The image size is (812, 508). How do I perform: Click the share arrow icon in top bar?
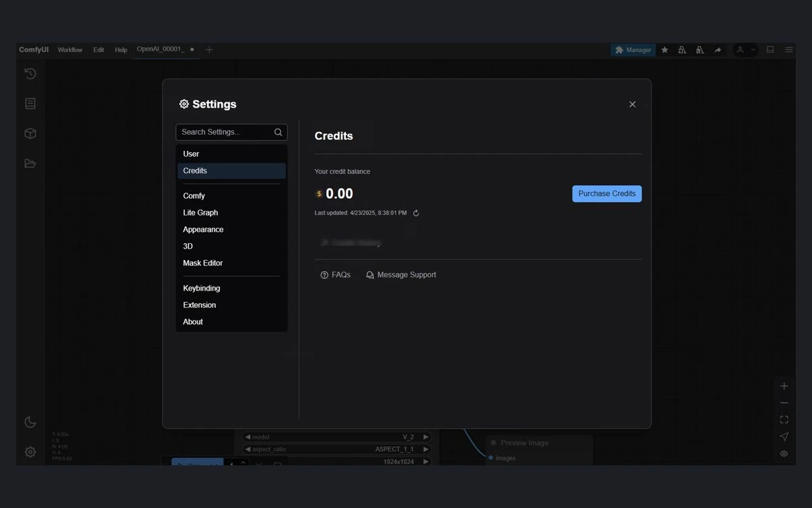tap(717, 50)
